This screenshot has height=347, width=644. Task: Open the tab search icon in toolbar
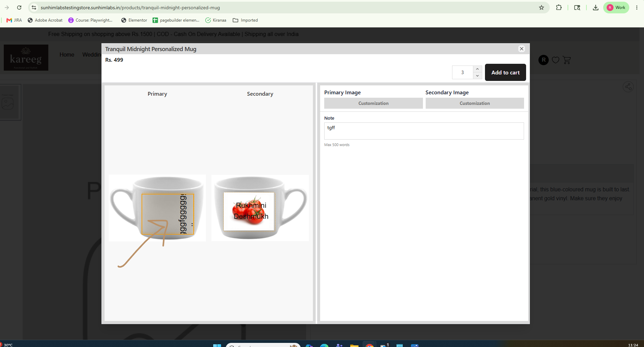click(577, 8)
